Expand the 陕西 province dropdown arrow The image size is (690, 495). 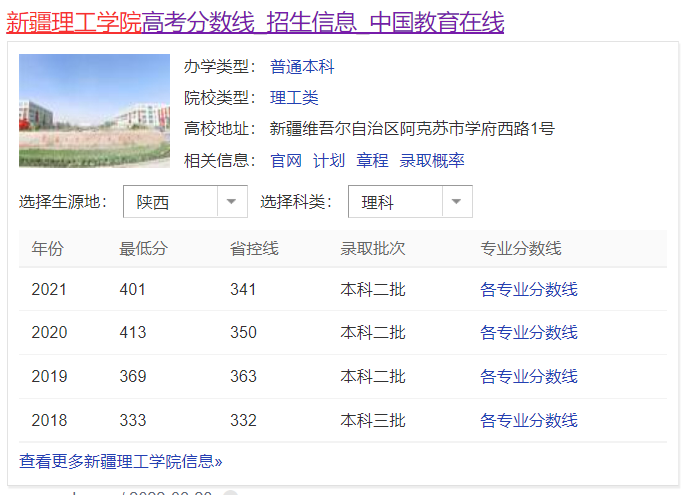(231, 202)
